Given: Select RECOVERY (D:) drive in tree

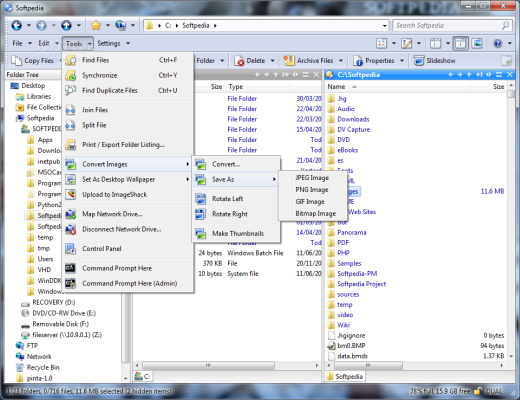Looking at the screenshot, I should point(54,302).
